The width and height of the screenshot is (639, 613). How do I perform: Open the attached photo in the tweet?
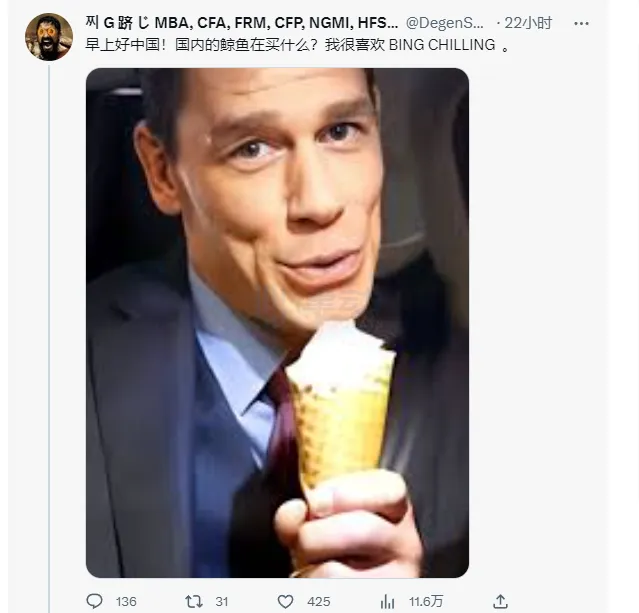[277, 322]
